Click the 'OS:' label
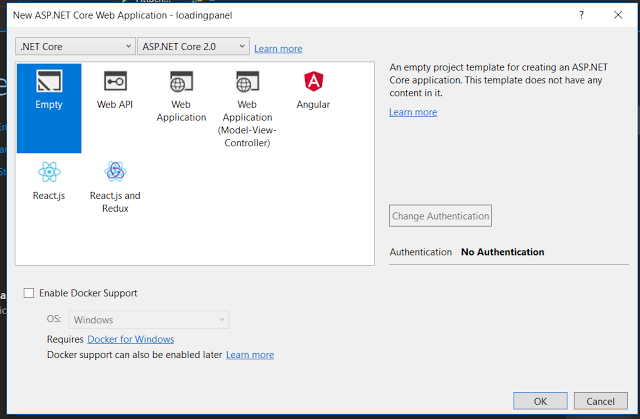Screen dimensions: 640x419 coord(54,319)
